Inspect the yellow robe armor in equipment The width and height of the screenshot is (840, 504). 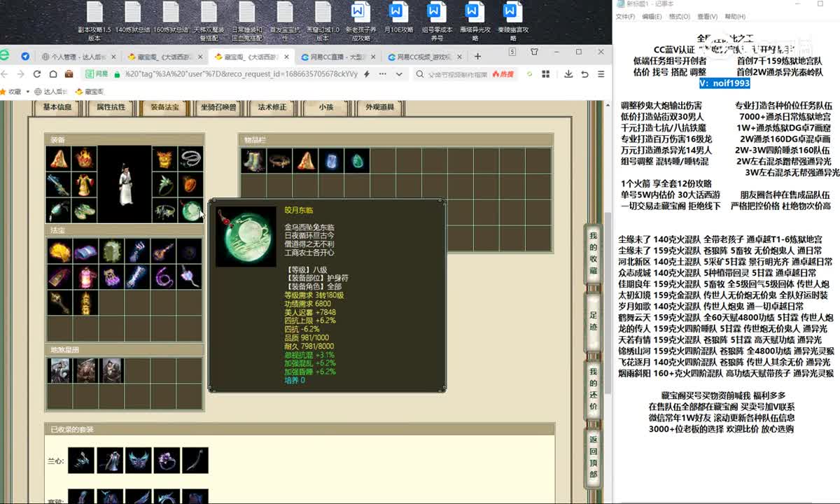84,185
